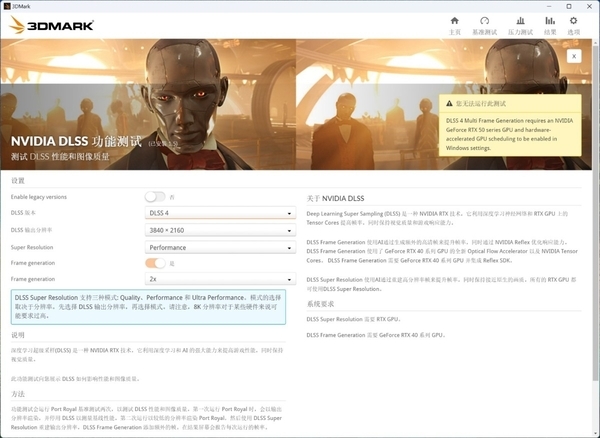This screenshot has width=600, height=438.
Task: Click the '设置' section heading
Action: (x=18, y=181)
